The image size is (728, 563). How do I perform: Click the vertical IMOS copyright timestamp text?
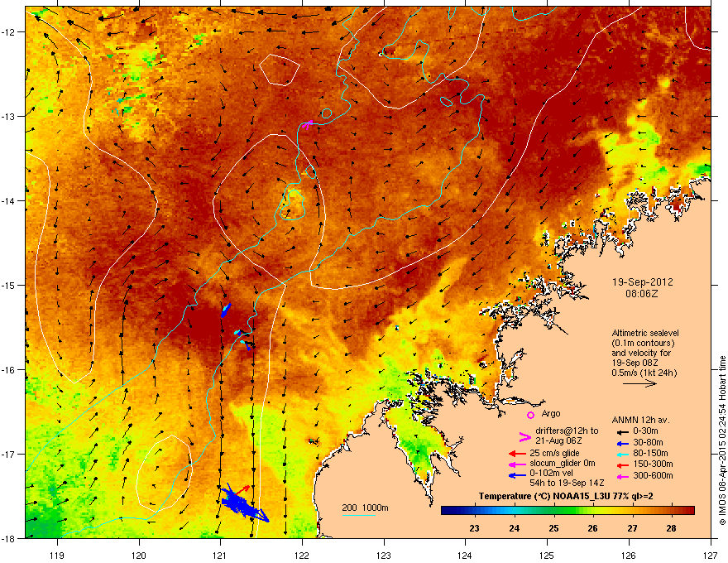click(x=722, y=440)
